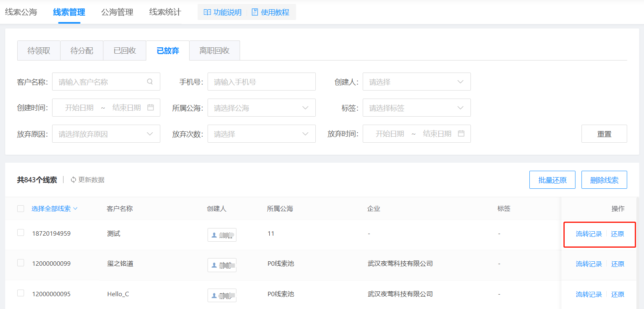The image size is (644, 309).
Task: Expand the 选择全部线索 dropdown
Action: tap(55, 208)
